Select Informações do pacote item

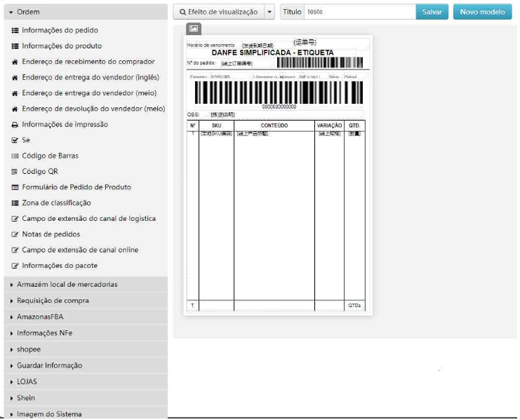click(60, 266)
